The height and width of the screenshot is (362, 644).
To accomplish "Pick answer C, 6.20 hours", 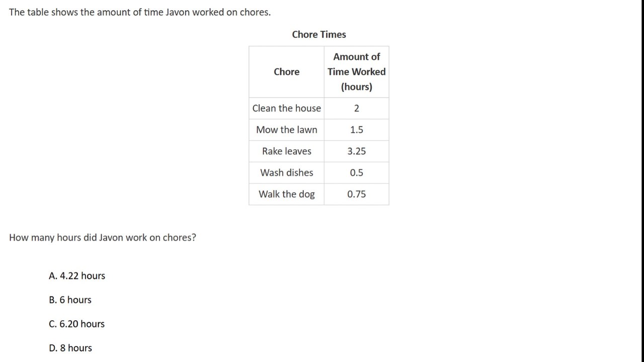I will (x=77, y=324).
